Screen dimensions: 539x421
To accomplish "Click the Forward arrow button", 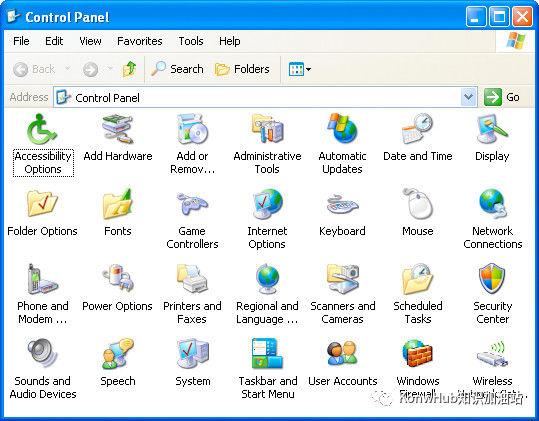I will coord(91,69).
